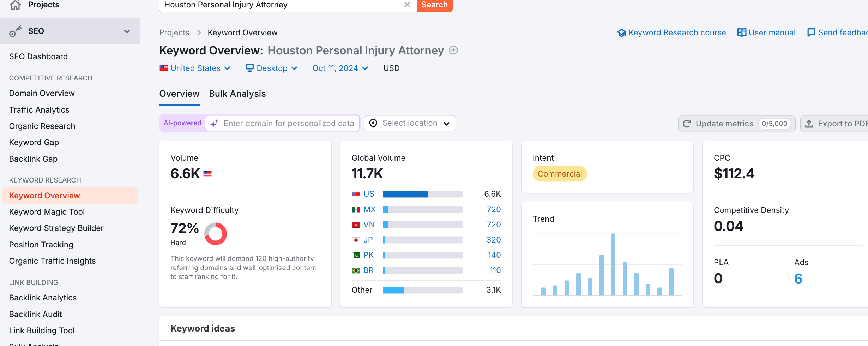Click the refresh icon on Update metrics
This screenshot has height=346, width=868.
pos(687,124)
